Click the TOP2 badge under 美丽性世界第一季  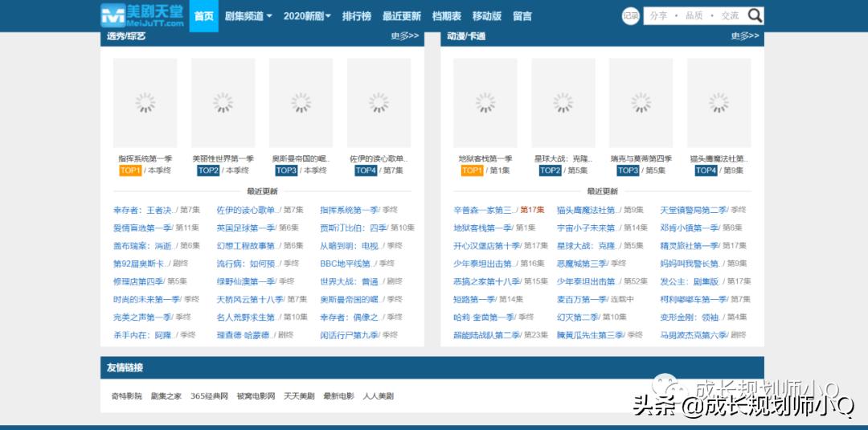[x=208, y=170]
